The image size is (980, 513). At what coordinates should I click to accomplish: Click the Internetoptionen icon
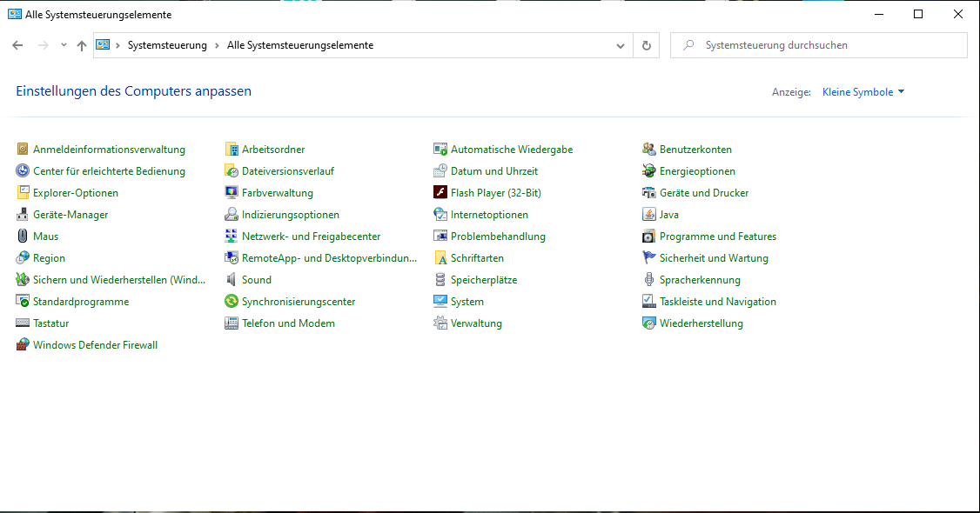440,215
